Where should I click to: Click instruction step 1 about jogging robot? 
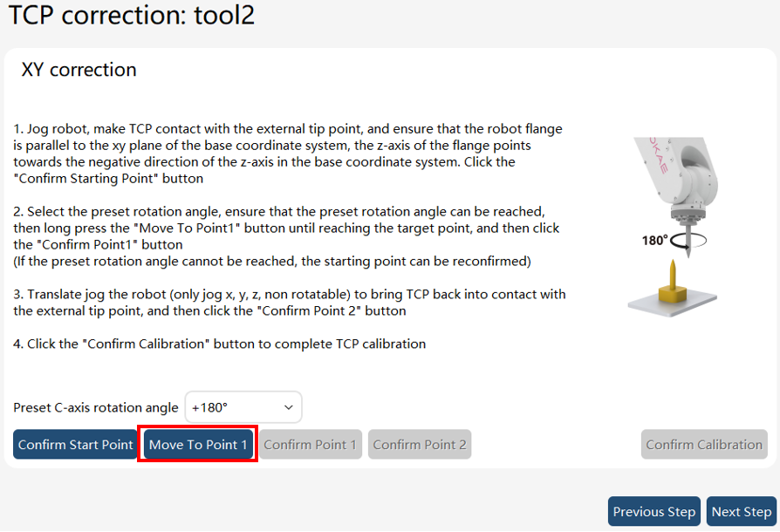(288, 153)
